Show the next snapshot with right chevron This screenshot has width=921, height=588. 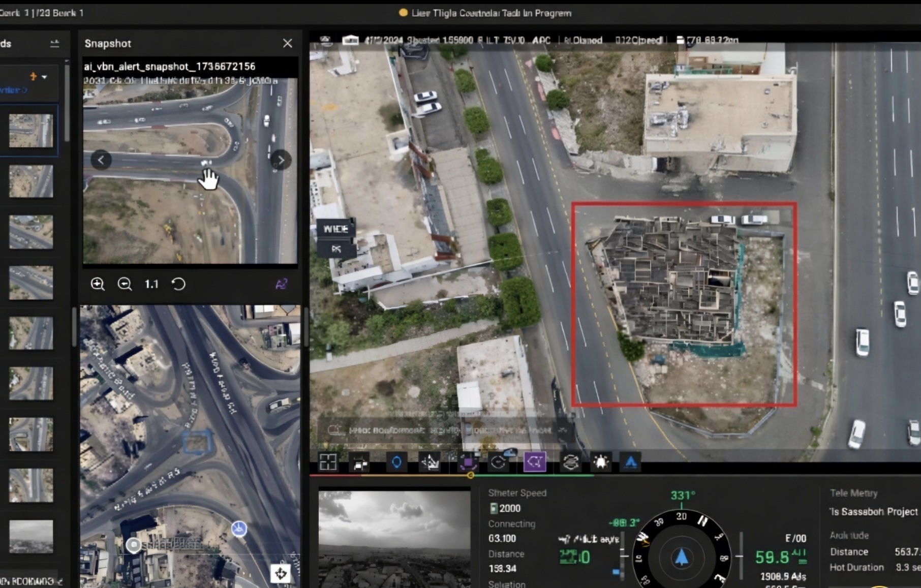[x=281, y=161]
